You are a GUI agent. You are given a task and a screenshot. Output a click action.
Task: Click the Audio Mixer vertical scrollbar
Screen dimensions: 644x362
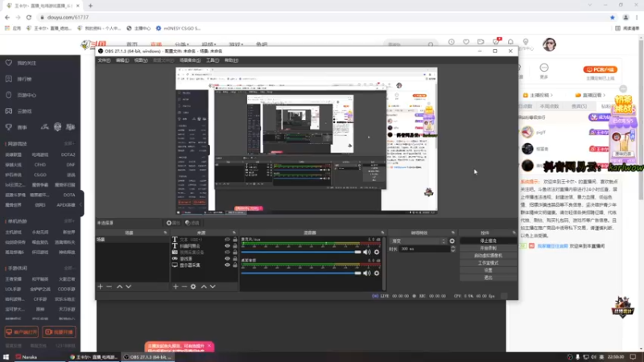[x=384, y=263]
